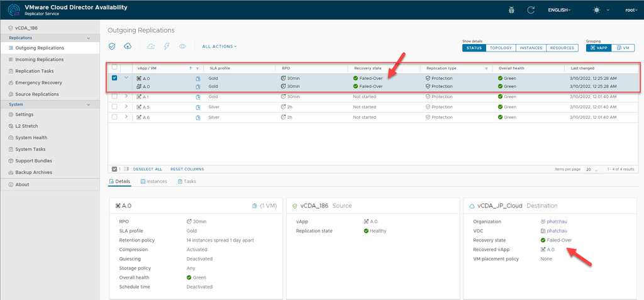Click the DESELECT ALL link
644x300 pixels.
(147, 169)
